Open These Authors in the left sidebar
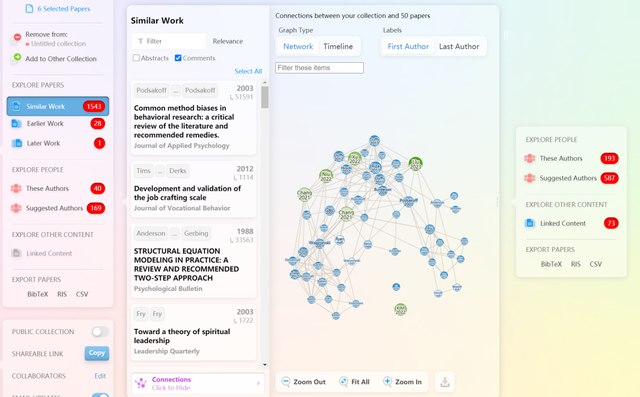Image resolution: width=640 pixels, height=397 pixels. (58, 189)
